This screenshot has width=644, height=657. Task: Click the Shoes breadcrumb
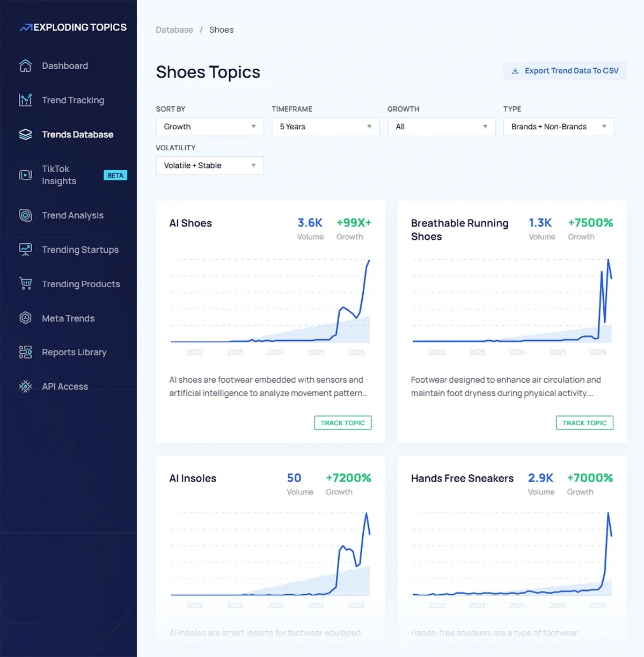221,30
